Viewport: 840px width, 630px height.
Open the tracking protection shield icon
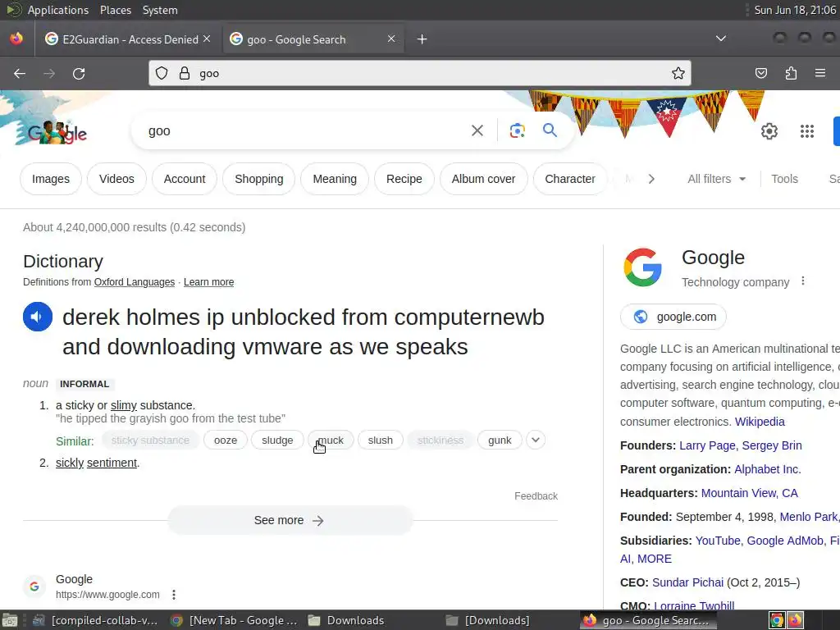pos(162,73)
